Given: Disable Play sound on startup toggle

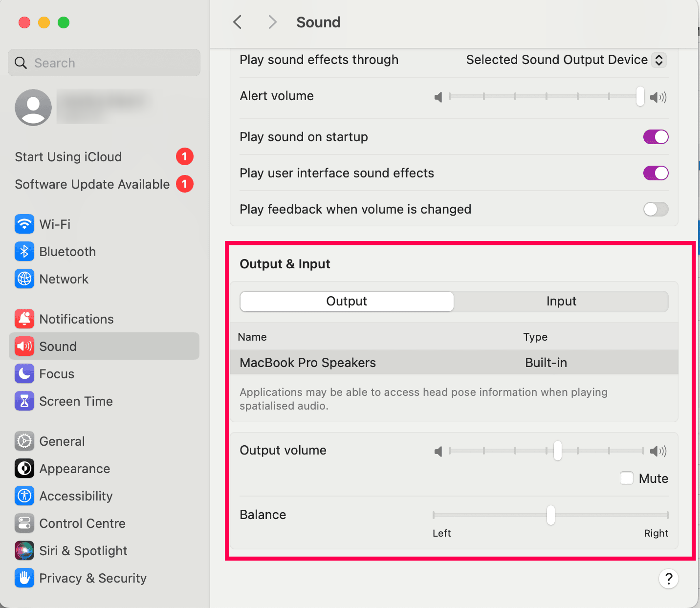Looking at the screenshot, I should [656, 137].
